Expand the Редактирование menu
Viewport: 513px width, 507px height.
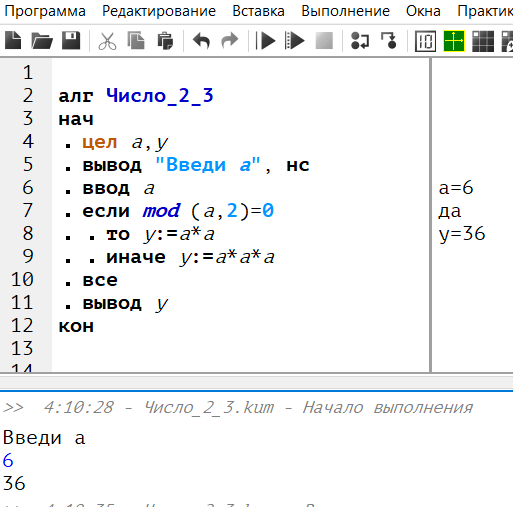point(159,11)
